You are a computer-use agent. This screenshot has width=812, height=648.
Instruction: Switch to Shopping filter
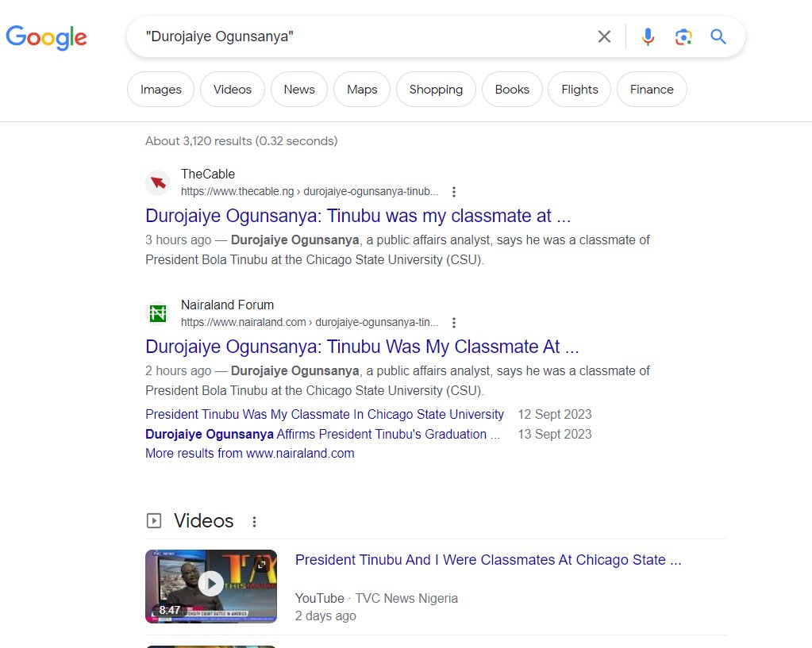tap(436, 90)
